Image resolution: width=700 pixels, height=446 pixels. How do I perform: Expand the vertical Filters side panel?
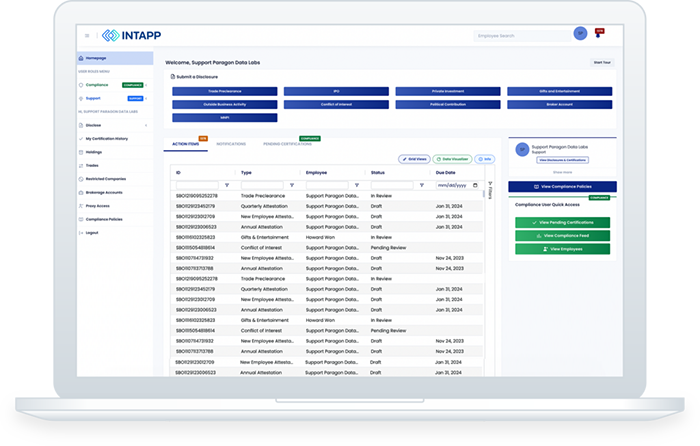pos(490,190)
